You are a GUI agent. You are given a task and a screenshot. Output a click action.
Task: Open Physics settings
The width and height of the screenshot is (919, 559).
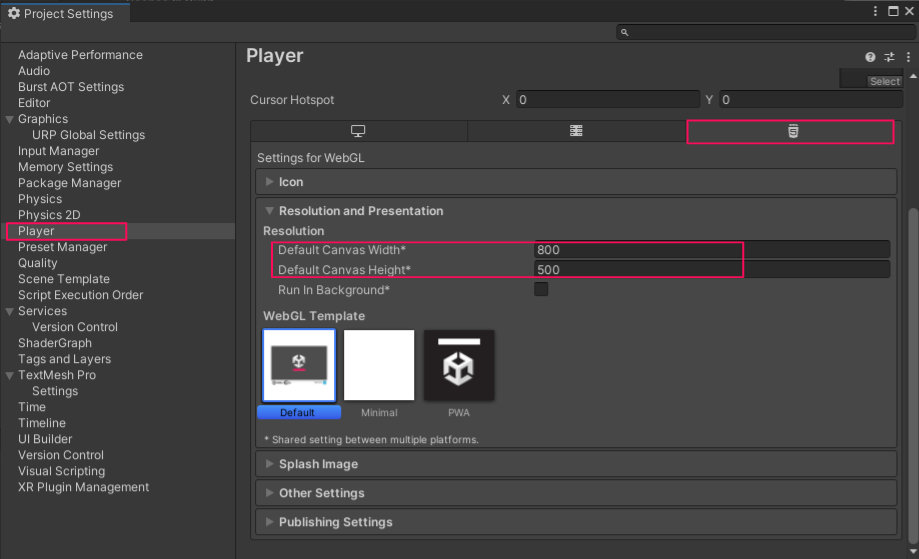tap(40, 199)
